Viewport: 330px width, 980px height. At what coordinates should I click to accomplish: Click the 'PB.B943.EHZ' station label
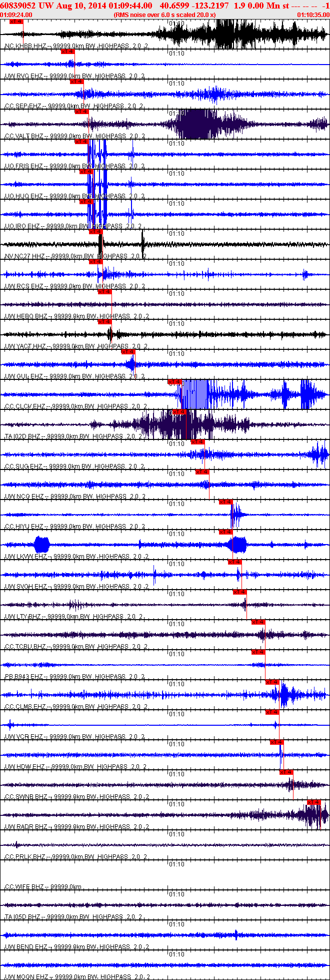click(x=24, y=677)
